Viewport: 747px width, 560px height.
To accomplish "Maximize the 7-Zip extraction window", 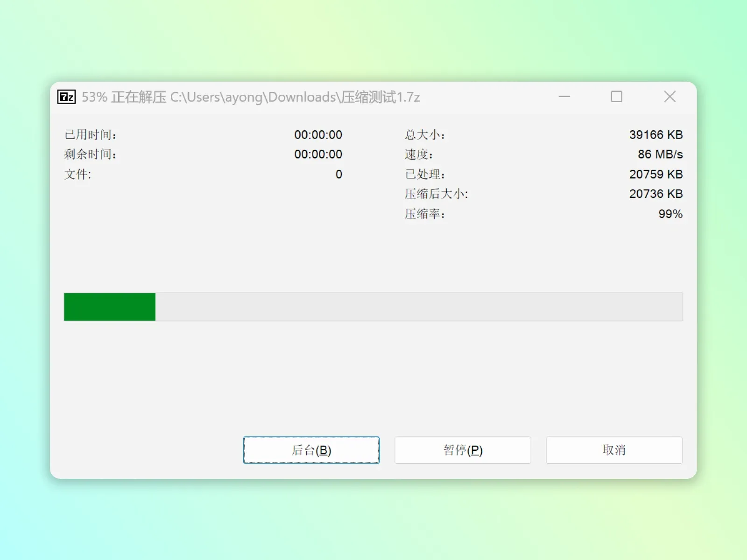I will click(617, 97).
